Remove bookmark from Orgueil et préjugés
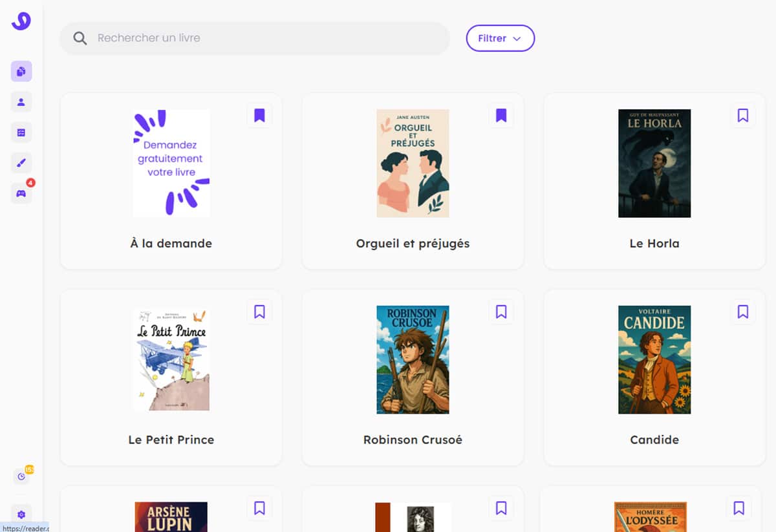Screen dimensions: 776x532 coord(501,116)
